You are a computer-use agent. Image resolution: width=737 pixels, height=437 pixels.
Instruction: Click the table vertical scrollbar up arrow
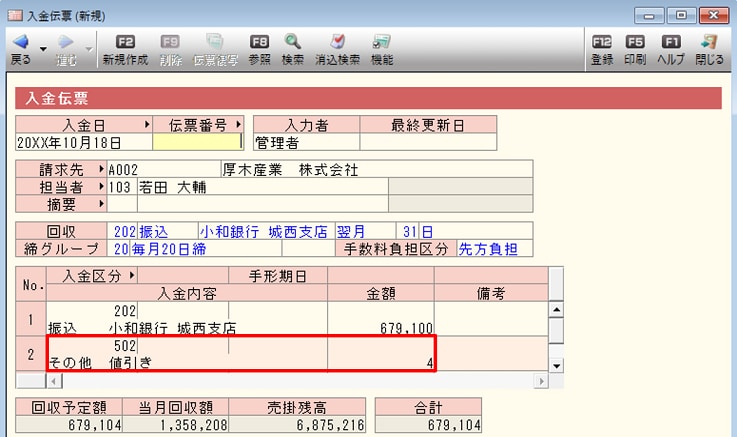(556, 310)
